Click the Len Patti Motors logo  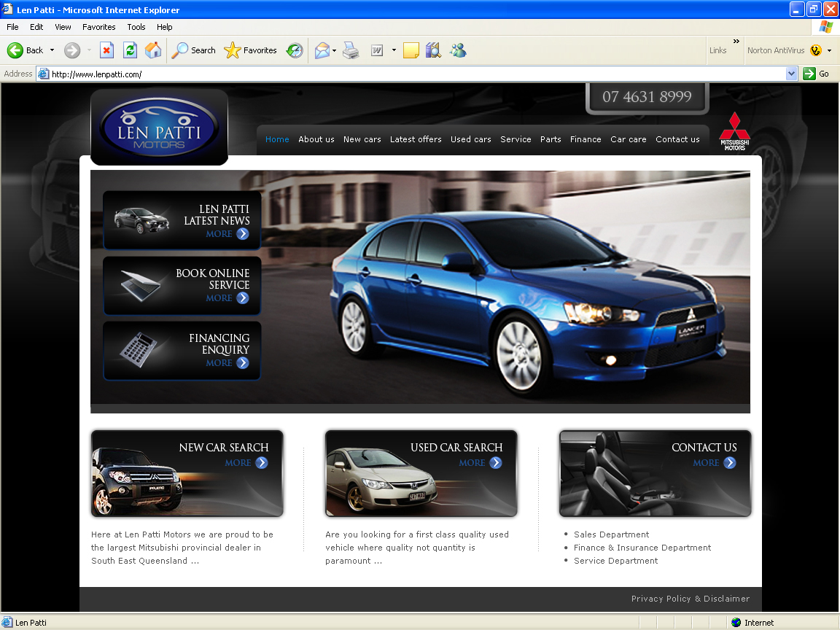(159, 127)
